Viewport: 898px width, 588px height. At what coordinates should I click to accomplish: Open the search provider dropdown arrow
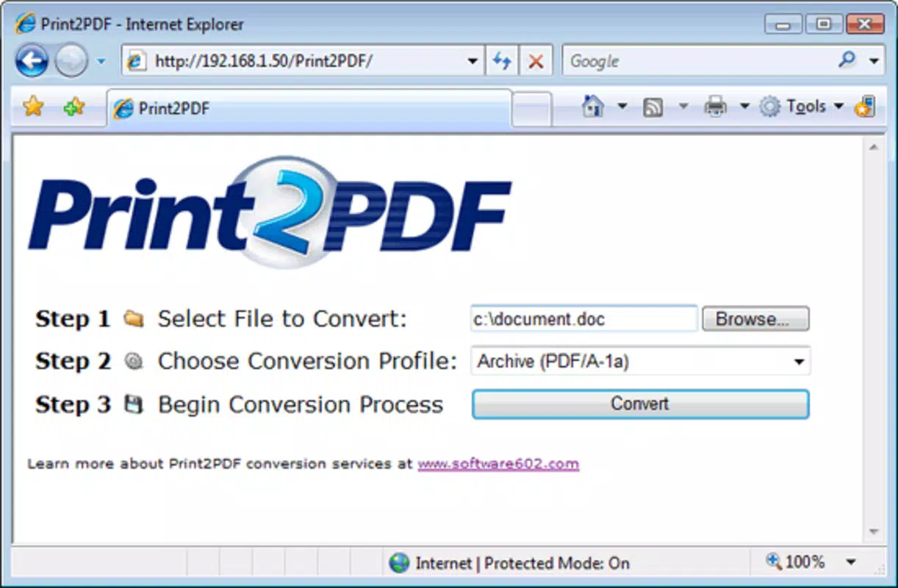point(874,62)
